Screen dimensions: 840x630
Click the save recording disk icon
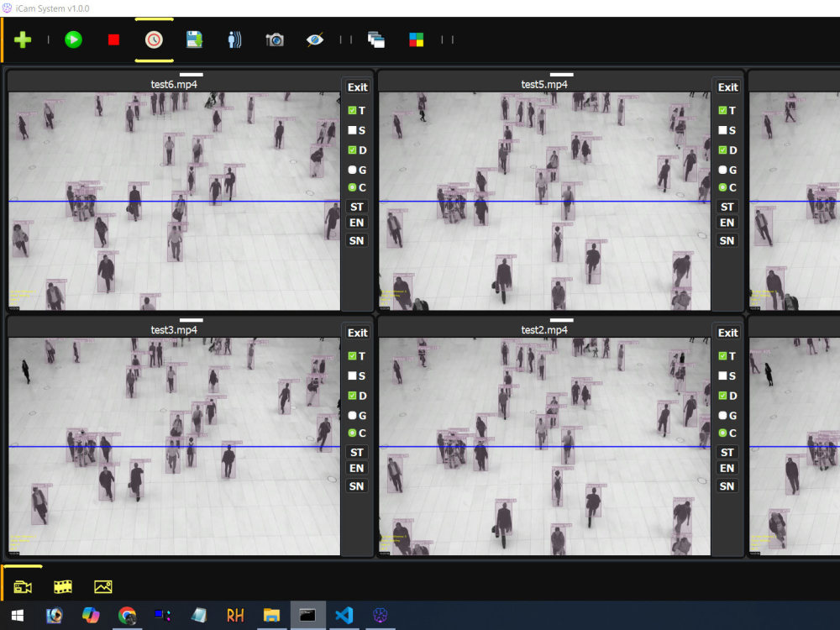[194, 39]
